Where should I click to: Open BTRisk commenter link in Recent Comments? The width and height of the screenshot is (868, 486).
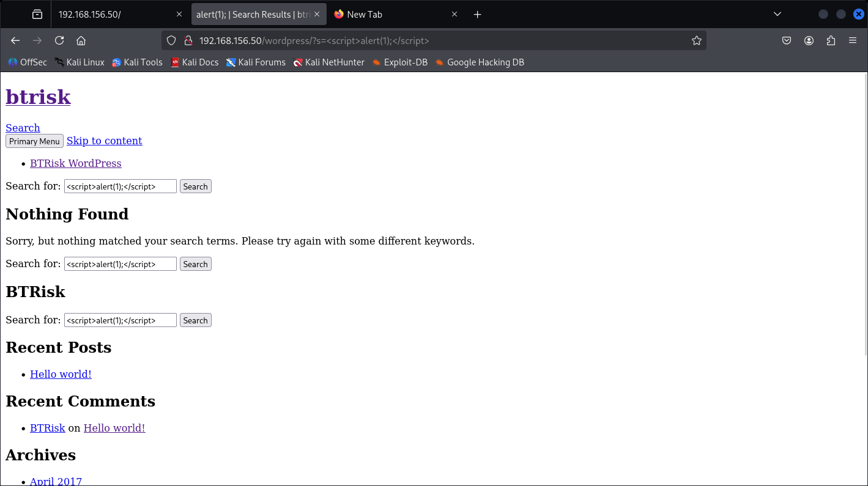tap(48, 428)
